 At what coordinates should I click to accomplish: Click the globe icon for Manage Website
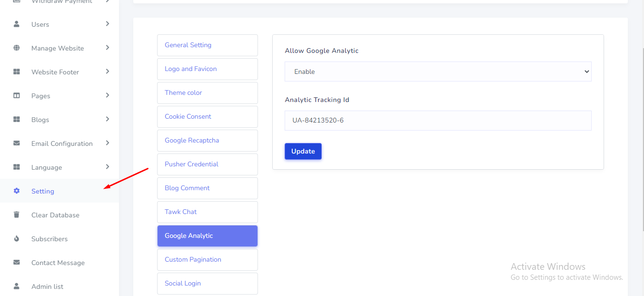(17, 48)
